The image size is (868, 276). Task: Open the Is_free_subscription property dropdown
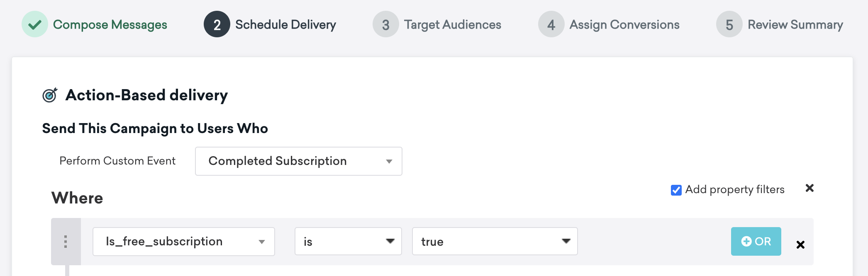(184, 242)
